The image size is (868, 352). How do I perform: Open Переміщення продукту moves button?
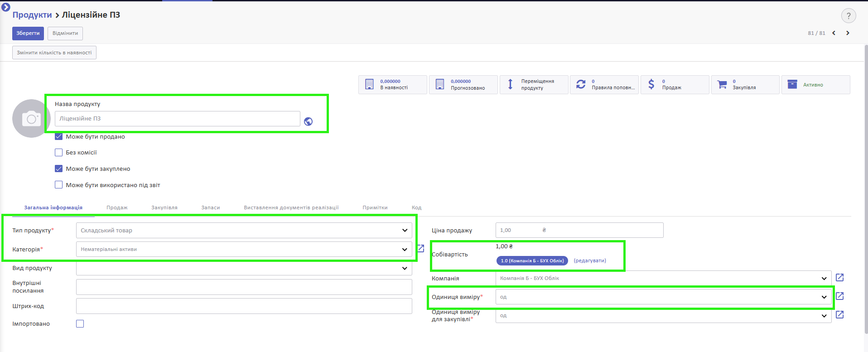coord(534,85)
